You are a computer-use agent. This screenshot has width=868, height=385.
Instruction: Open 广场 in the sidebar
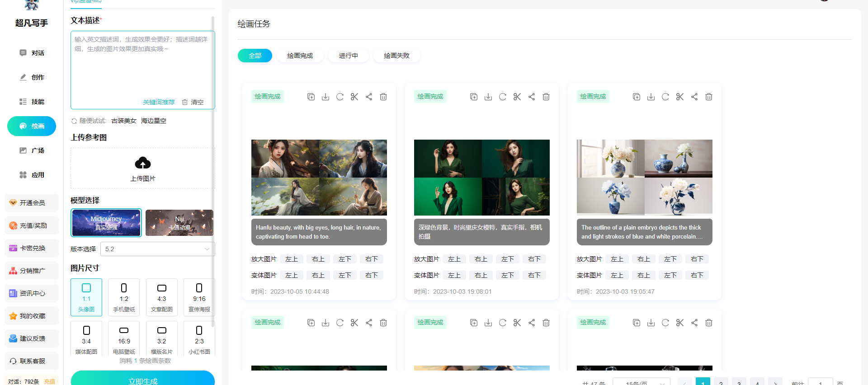[x=32, y=150]
